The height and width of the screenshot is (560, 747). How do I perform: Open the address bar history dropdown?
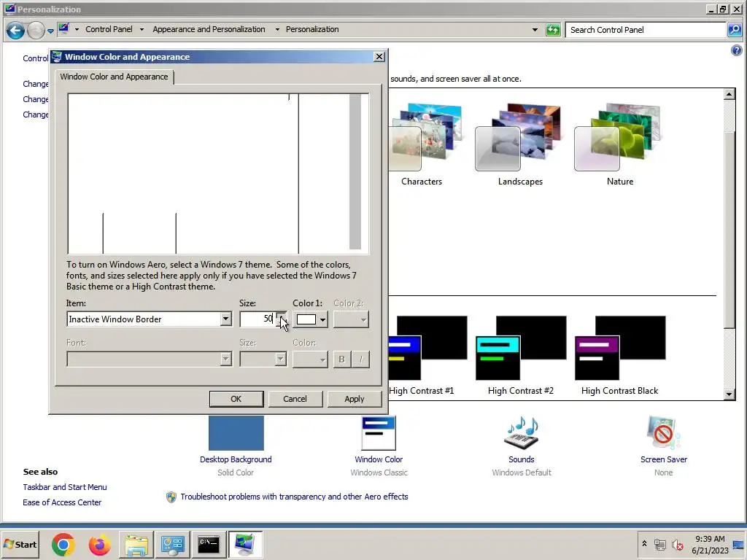click(x=535, y=29)
